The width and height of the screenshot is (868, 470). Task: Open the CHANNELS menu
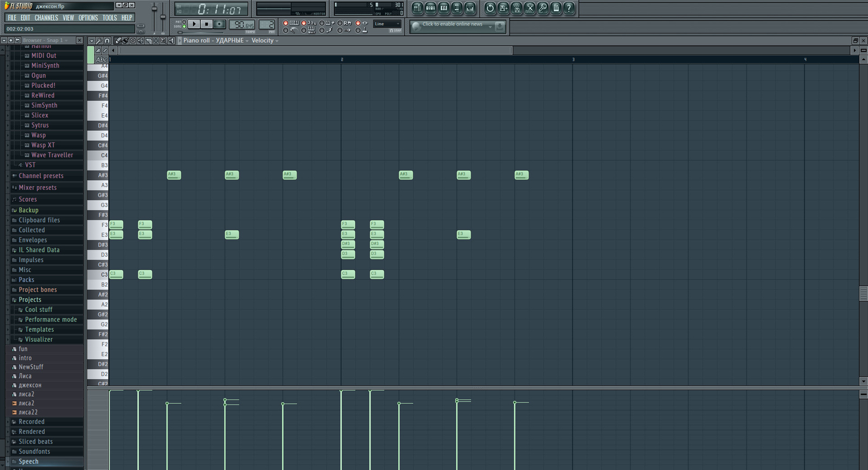[46, 18]
